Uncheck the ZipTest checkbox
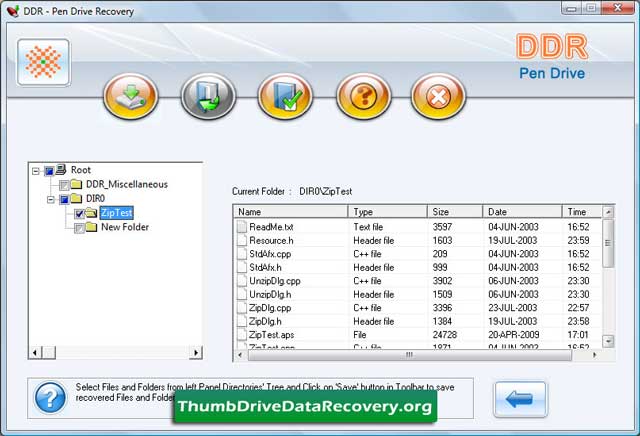Image resolution: width=640 pixels, height=436 pixels. point(79,214)
